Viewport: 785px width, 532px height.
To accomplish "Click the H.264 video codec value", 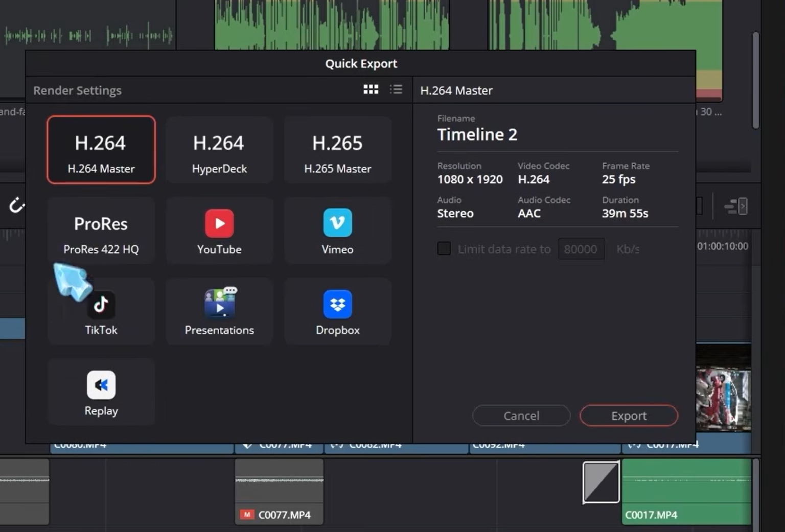I will [534, 179].
